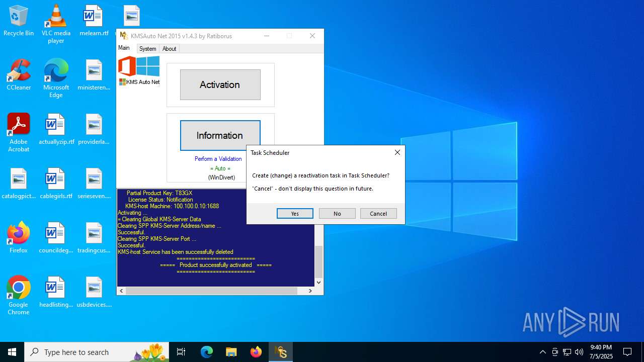The width and height of the screenshot is (644, 362).
Task: Close the Task Scheduler dialog
Action: pyautogui.click(x=397, y=152)
